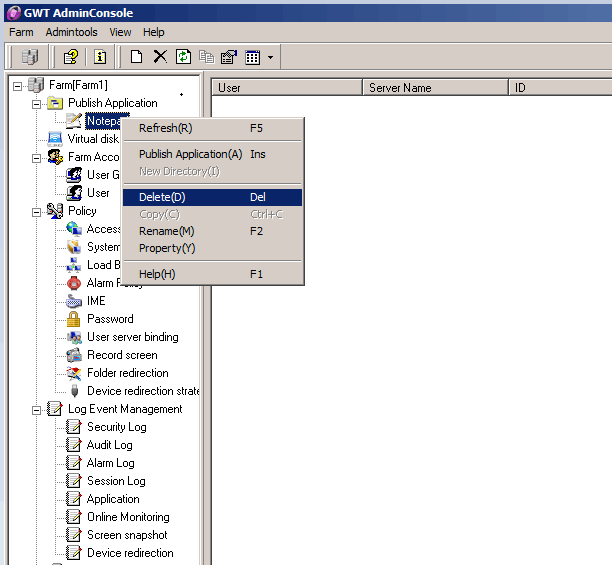Choose Delete(D) in the context menu
Viewport: 612px width, 565px height.
(x=162, y=197)
